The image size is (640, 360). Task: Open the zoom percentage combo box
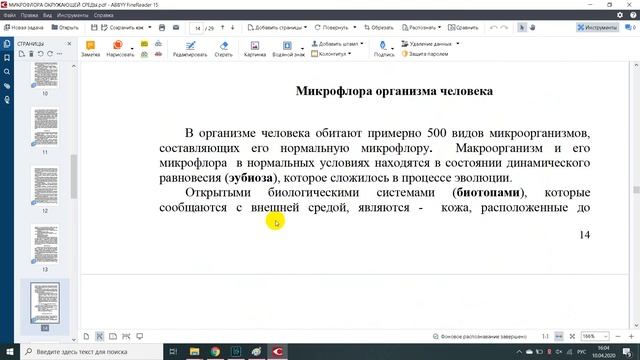tap(595, 336)
